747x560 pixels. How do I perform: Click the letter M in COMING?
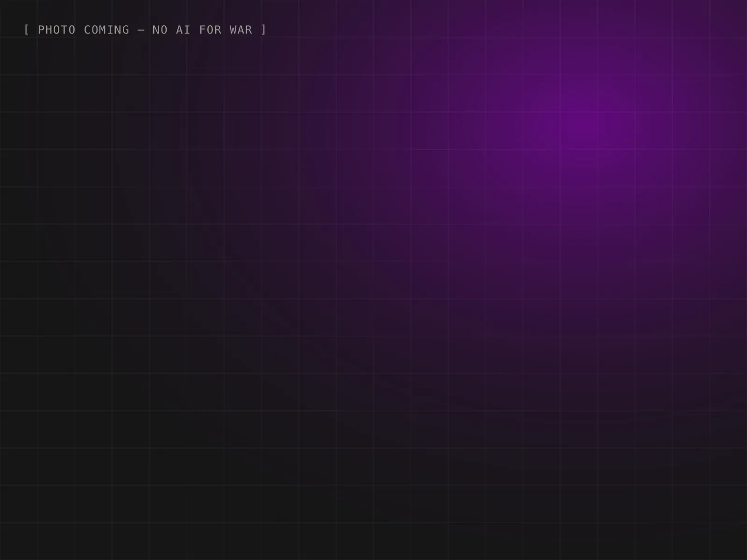[103, 30]
